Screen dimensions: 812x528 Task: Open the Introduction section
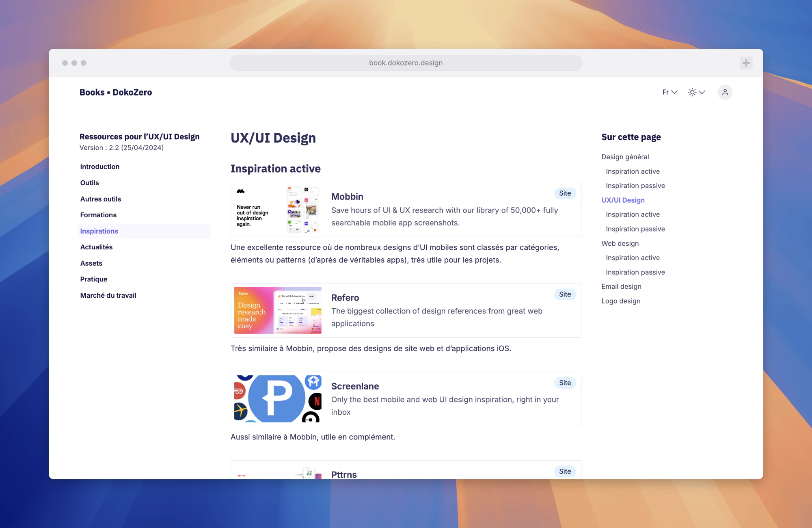click(100, 167)
